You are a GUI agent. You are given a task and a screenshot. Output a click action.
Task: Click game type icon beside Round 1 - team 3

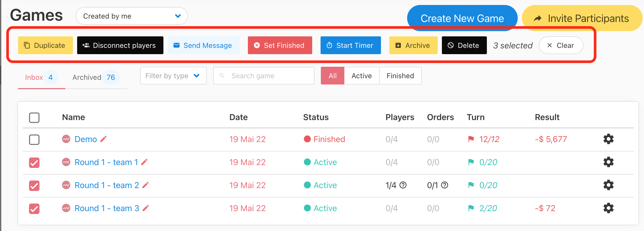coord(66,208)
